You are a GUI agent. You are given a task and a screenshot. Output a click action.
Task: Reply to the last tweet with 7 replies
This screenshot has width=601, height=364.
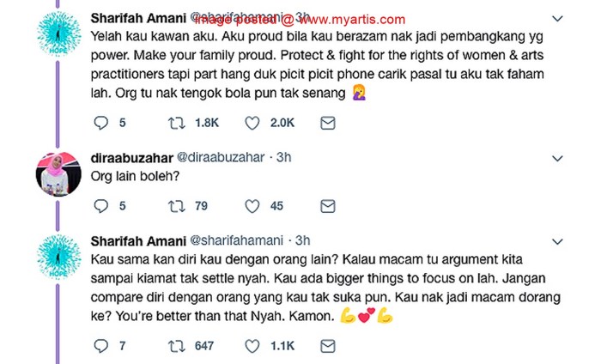(100, 345)
